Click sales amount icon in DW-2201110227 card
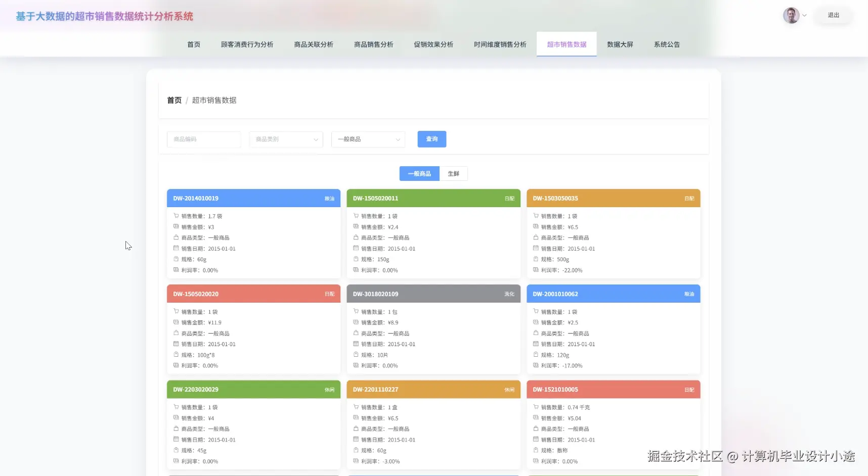This screenshot has height=476, width=868. pos(356,417)
